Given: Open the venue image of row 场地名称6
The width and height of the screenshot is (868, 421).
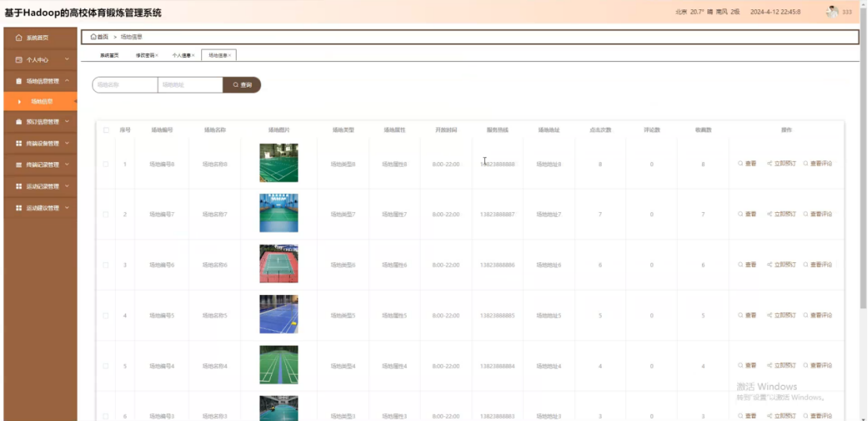Looking at the screenshot, I should (x=279, y=264).
